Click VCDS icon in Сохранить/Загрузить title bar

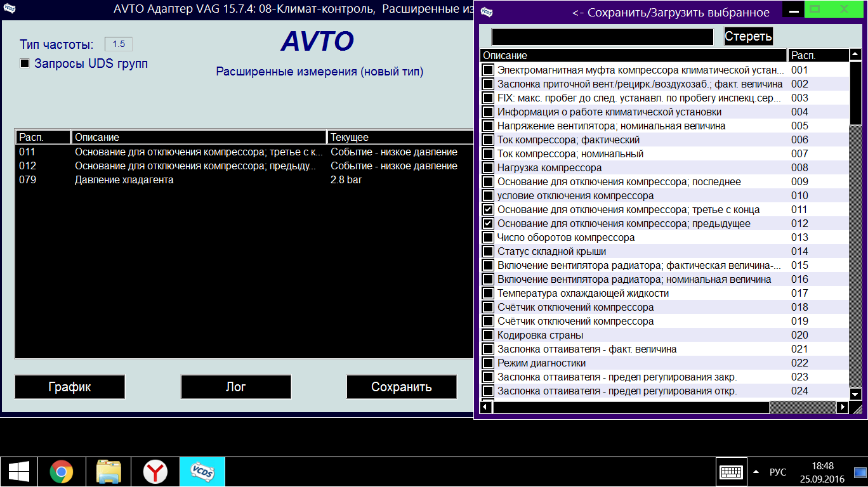coord(486,11)
